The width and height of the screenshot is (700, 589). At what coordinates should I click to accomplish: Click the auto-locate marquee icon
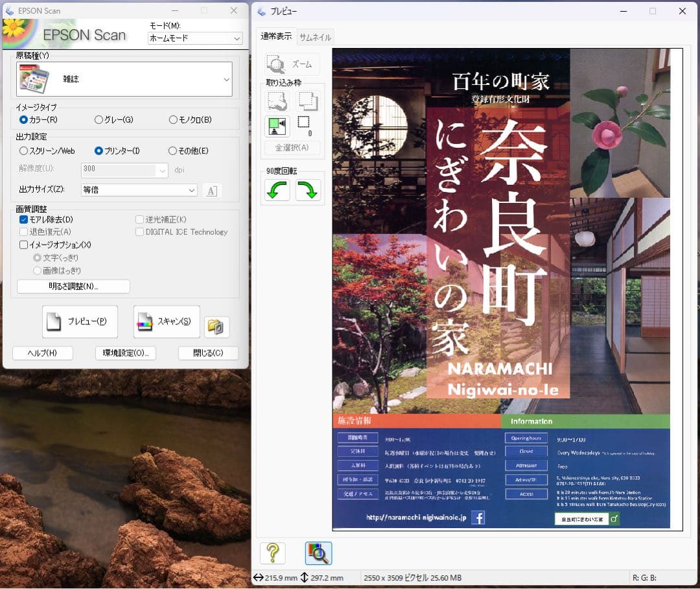click(x=277, y=126)
